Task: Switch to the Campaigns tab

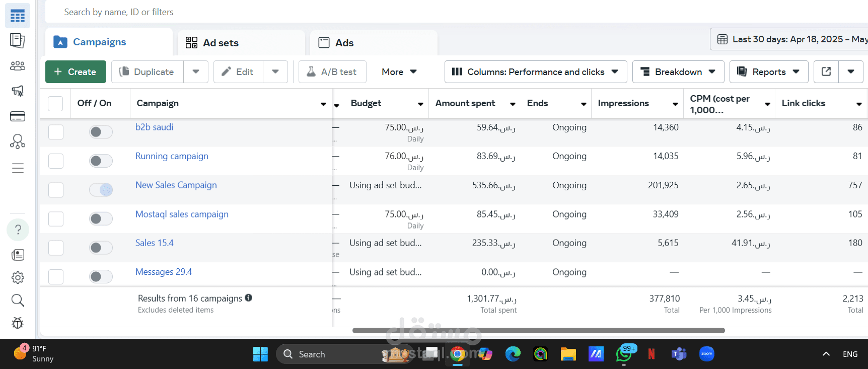Action: tap(109, 42)
